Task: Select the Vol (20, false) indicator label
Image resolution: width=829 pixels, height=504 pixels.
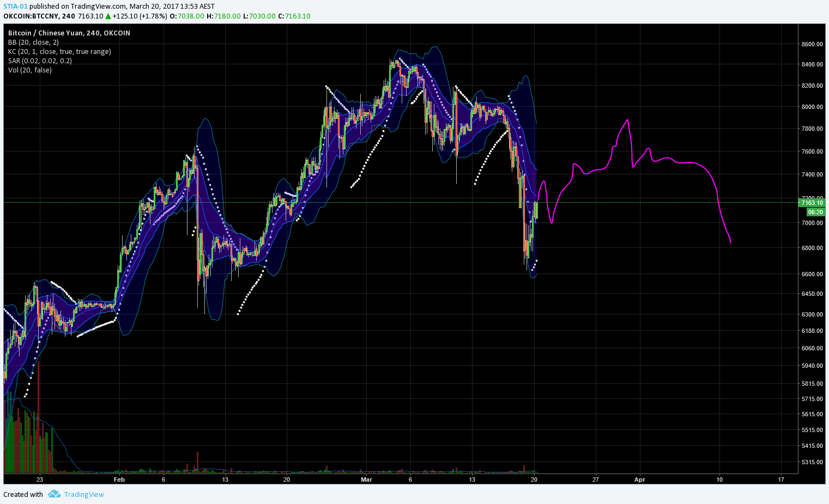Action: (x=30, y=70)
